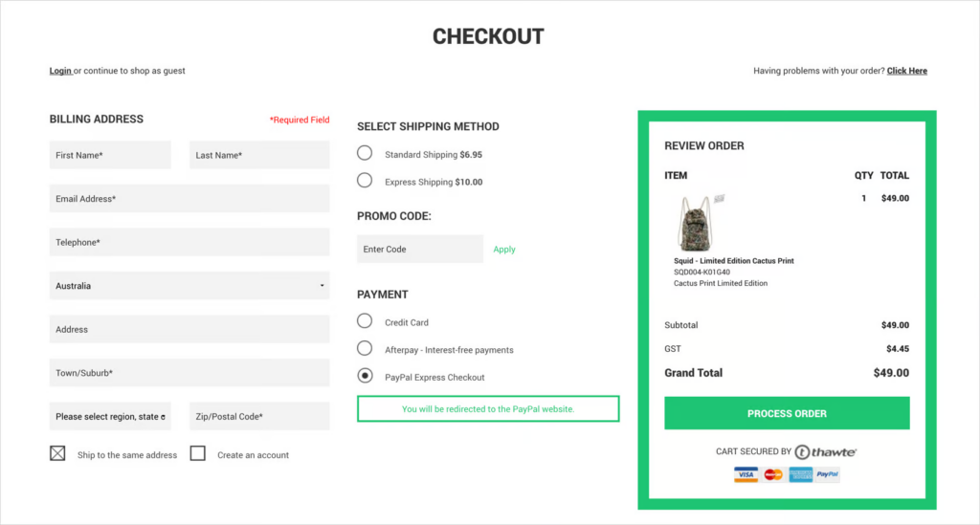Expand the region/state selector dropdown

(x=110, y=416)
